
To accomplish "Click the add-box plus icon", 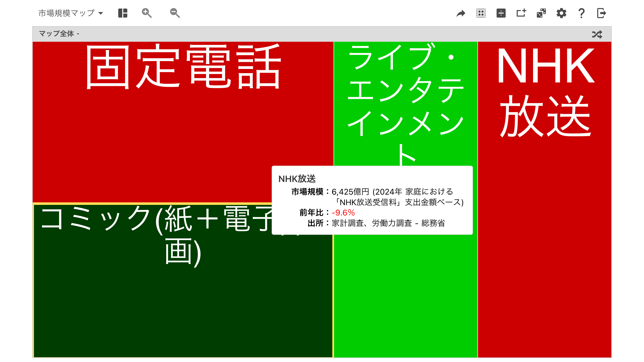I will [x=521, y=13].
